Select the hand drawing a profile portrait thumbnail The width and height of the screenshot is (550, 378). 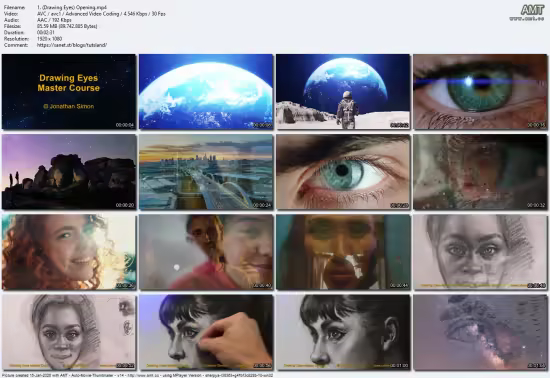pos(206,332)
